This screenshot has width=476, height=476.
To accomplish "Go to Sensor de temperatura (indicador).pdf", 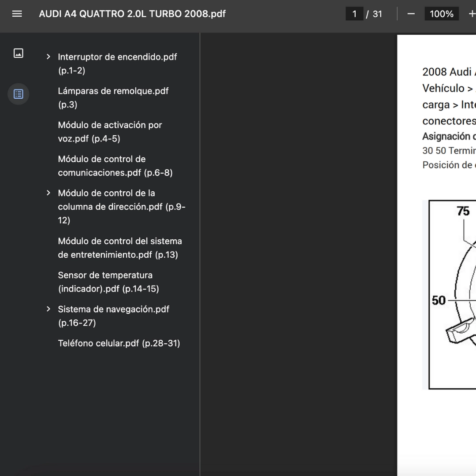I will coord(108,282).
